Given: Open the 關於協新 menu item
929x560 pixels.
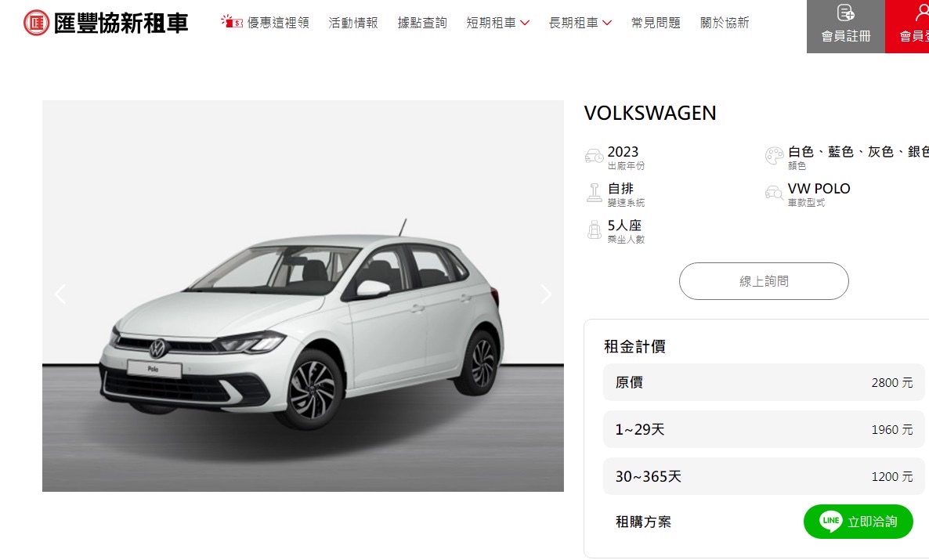Looking at the screenshot, I should click(725, 23).
